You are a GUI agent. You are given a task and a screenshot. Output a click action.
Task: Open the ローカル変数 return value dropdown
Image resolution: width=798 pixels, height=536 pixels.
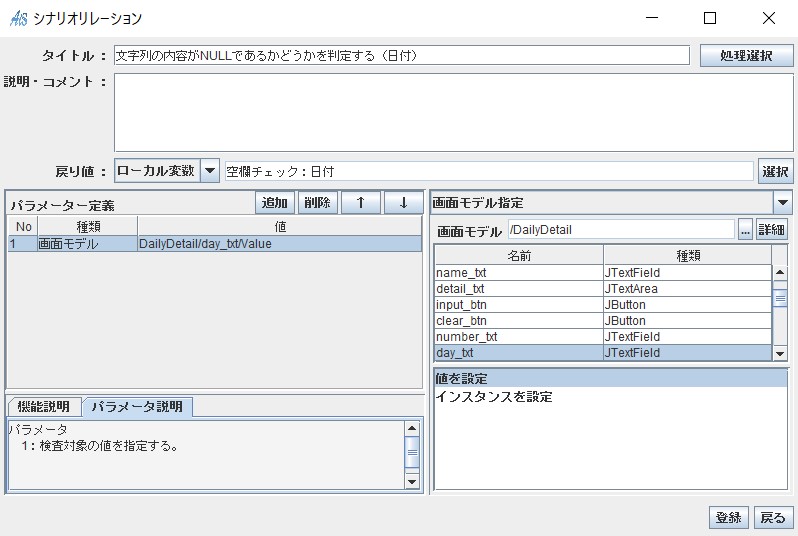coord(210,171)
